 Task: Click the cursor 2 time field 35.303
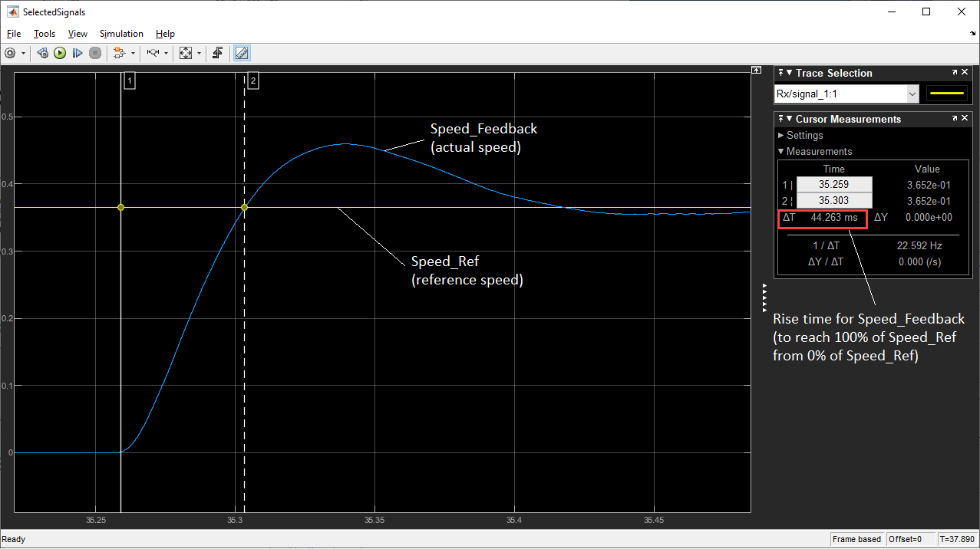tap(834, 201)
